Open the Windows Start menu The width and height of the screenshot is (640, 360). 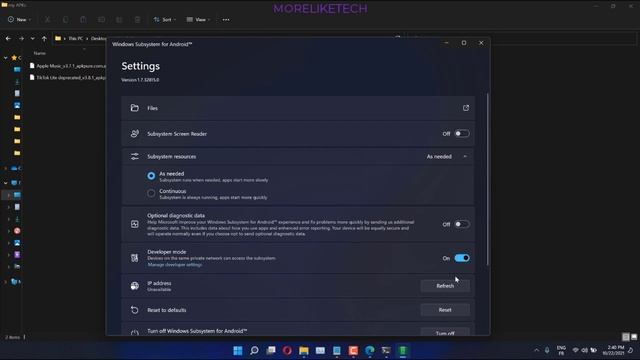[238, 350]
